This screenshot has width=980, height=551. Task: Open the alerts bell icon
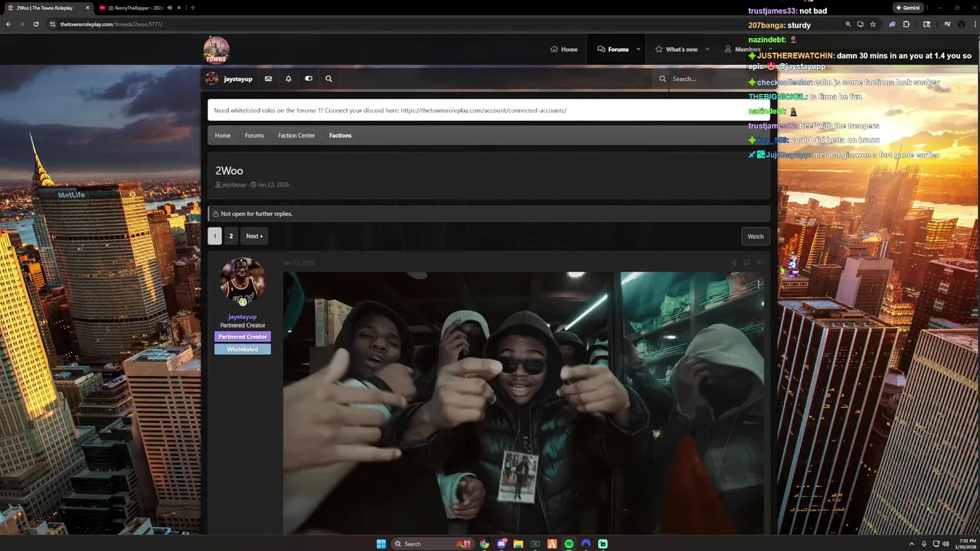click(x=289, y=79)
